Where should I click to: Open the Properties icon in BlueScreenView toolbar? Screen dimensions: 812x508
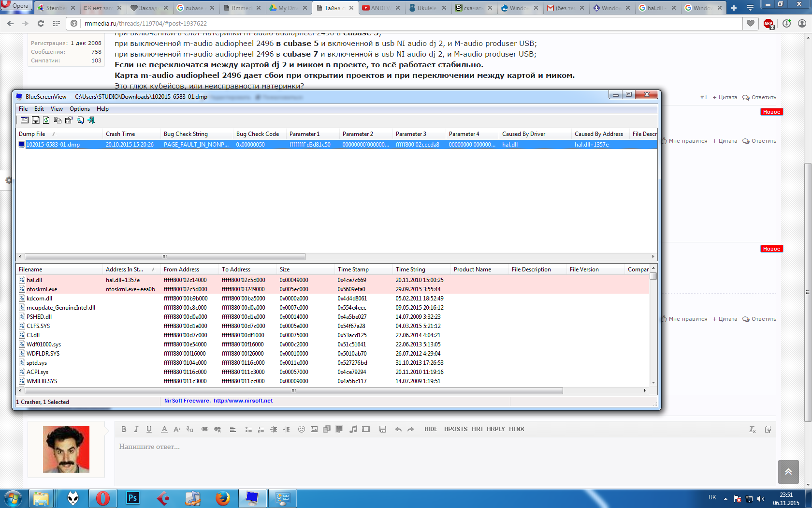[x=69, y=120]
